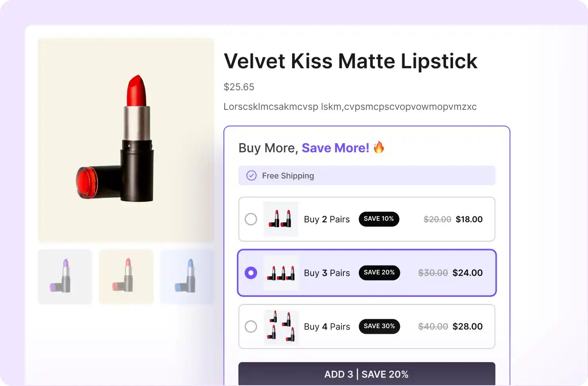Open the blue lipstick thumbnail

[187, 277]
